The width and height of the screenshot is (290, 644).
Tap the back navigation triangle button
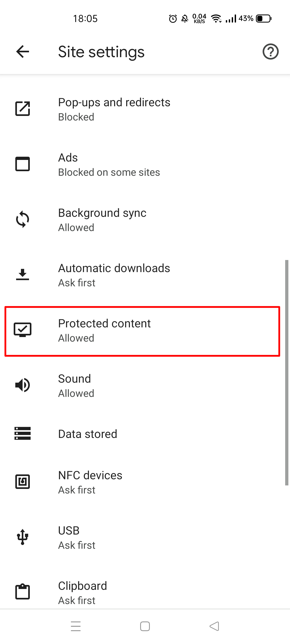point(214,626)
